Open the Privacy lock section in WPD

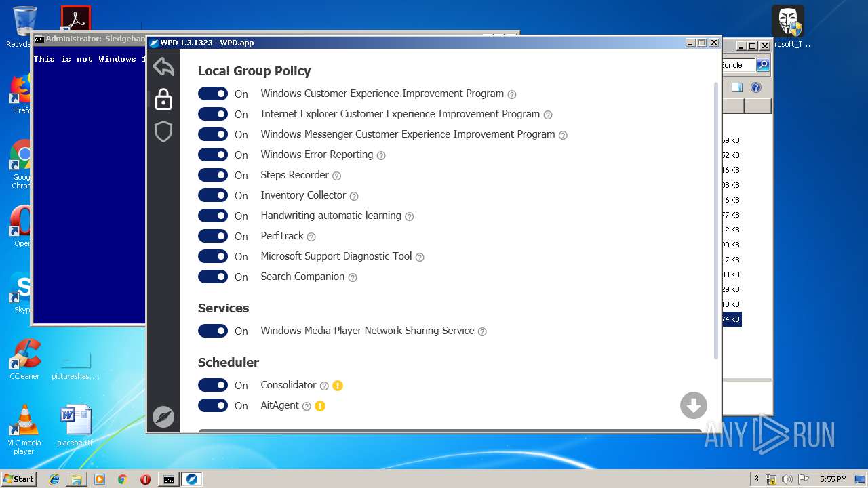[x=163, y=99]
